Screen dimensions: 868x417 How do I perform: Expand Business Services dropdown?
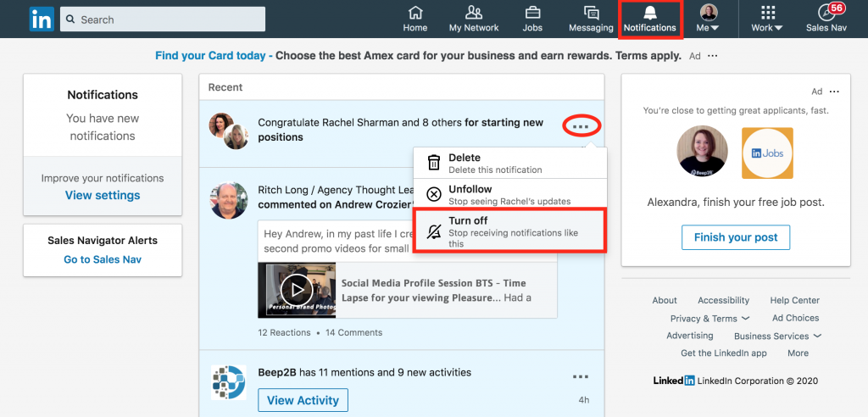(778, 336)
